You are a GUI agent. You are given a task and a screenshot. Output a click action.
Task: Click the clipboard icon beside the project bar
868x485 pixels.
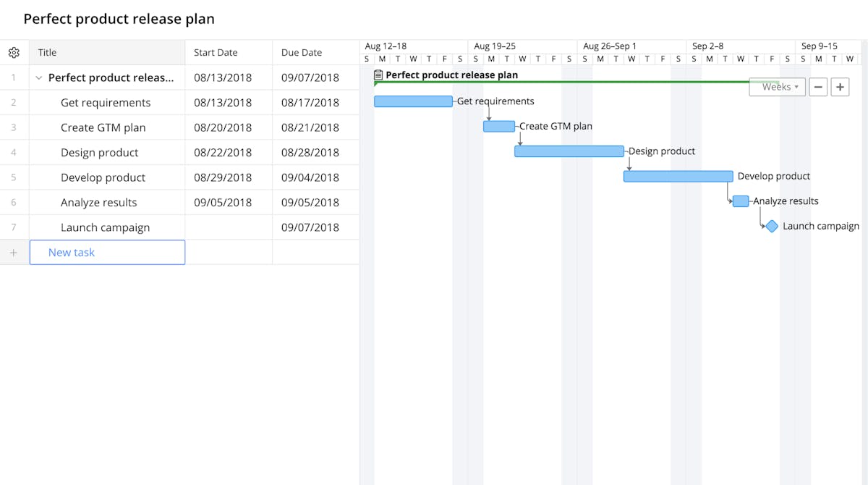[x=378, y=74]
